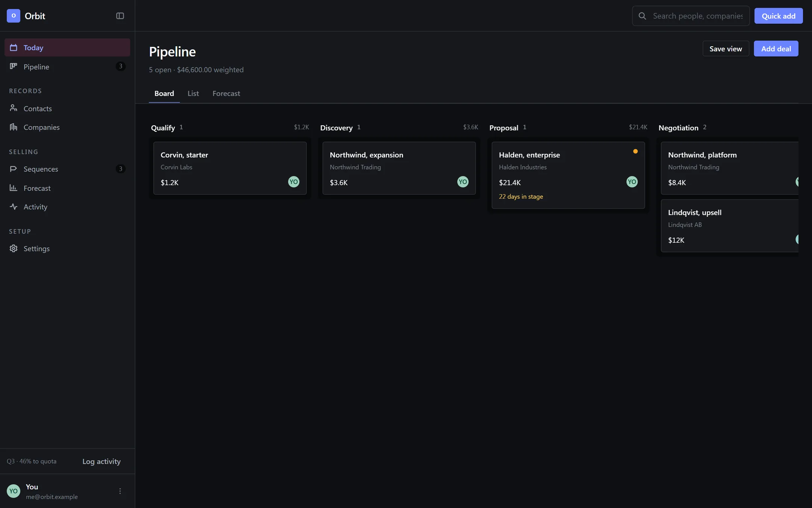Switch to the Board tab
This screenshot has height=508, width=812.
[x=164, y=93]
